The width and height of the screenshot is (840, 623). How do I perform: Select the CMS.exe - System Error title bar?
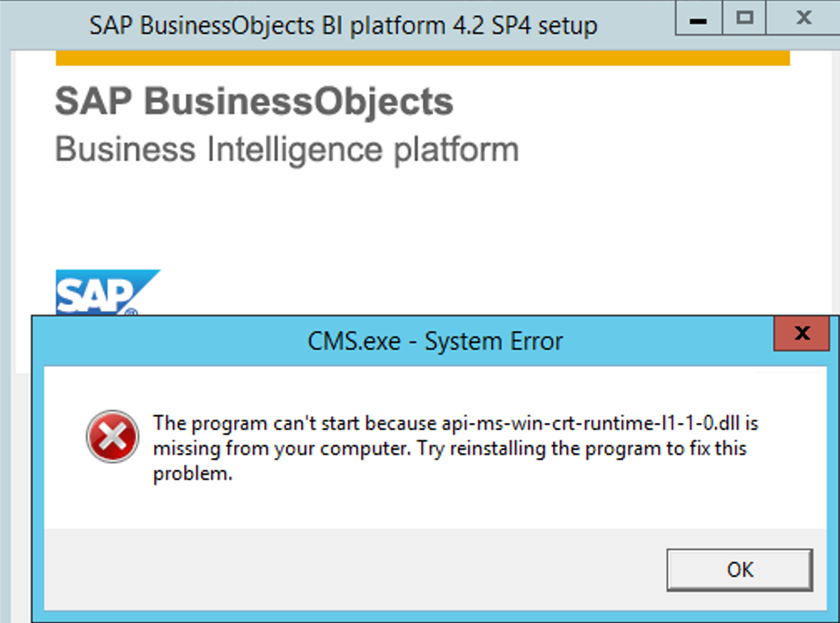402,342
